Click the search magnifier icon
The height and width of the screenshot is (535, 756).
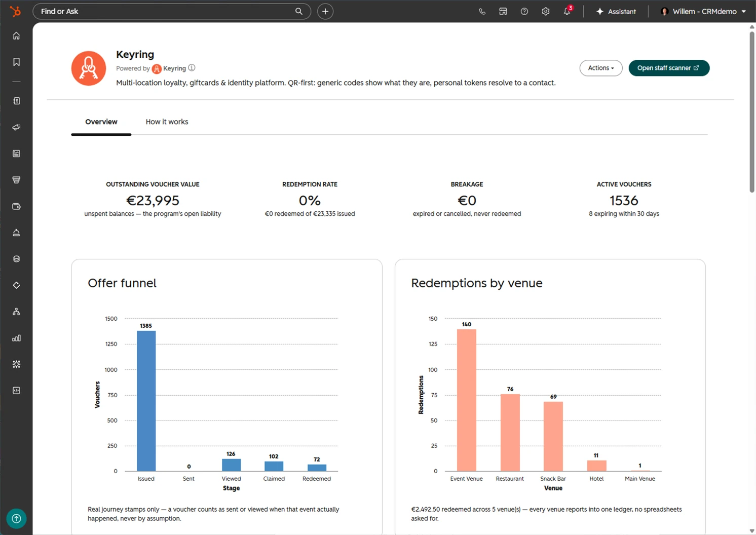click(x=299, y=11)
